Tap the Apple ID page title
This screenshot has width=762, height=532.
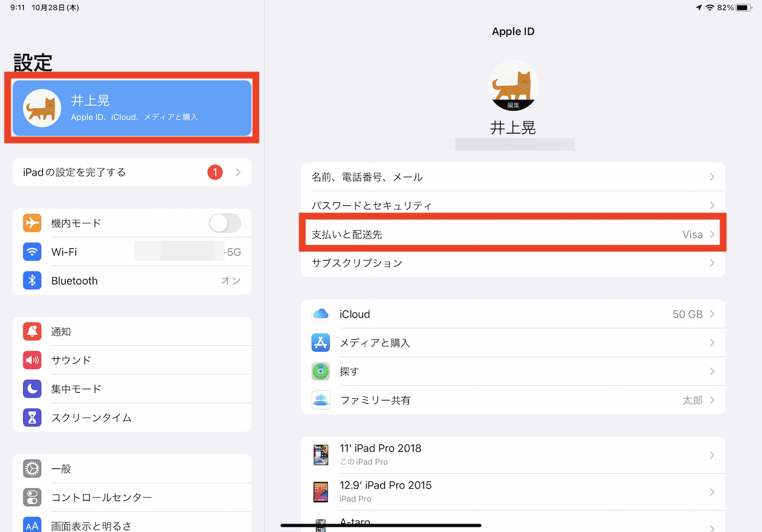pos(513,32)
